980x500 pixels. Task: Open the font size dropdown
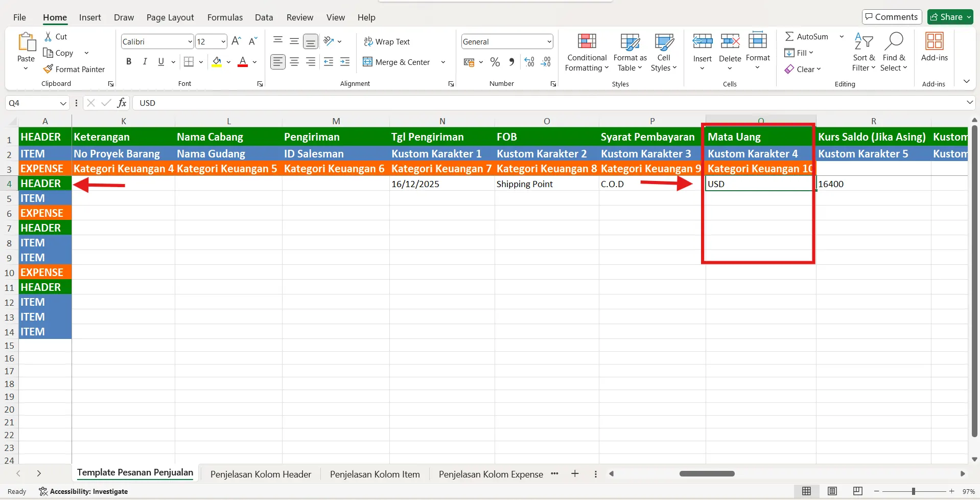[223, 41]
